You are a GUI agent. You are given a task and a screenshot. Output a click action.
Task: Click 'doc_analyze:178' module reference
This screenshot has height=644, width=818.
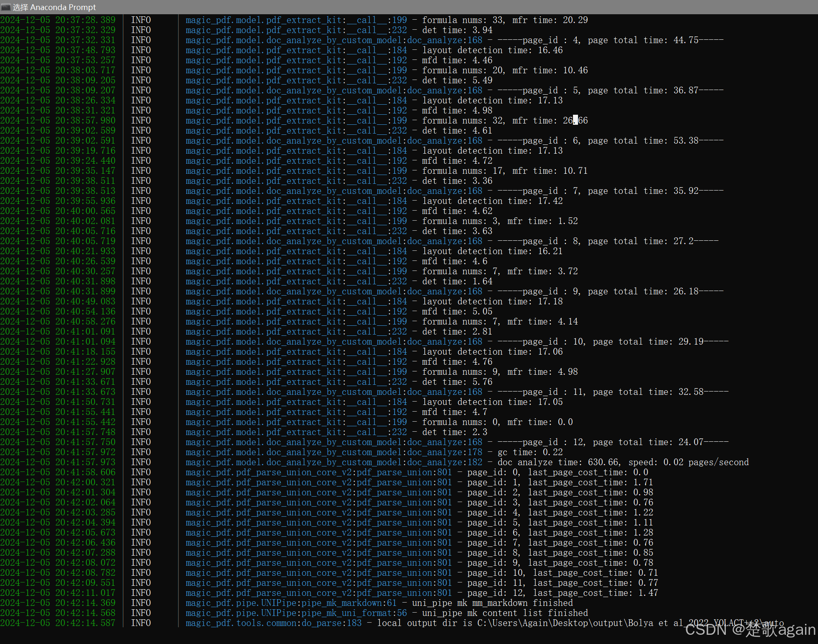(445, 452)
